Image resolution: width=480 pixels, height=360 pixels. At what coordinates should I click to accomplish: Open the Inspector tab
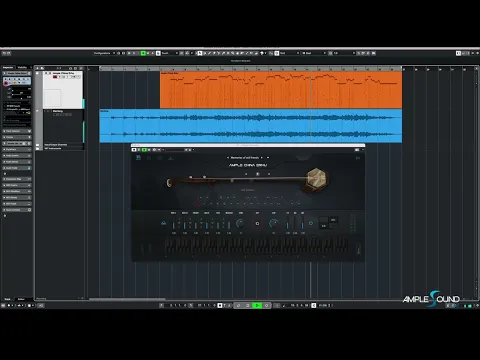[8, 67]
